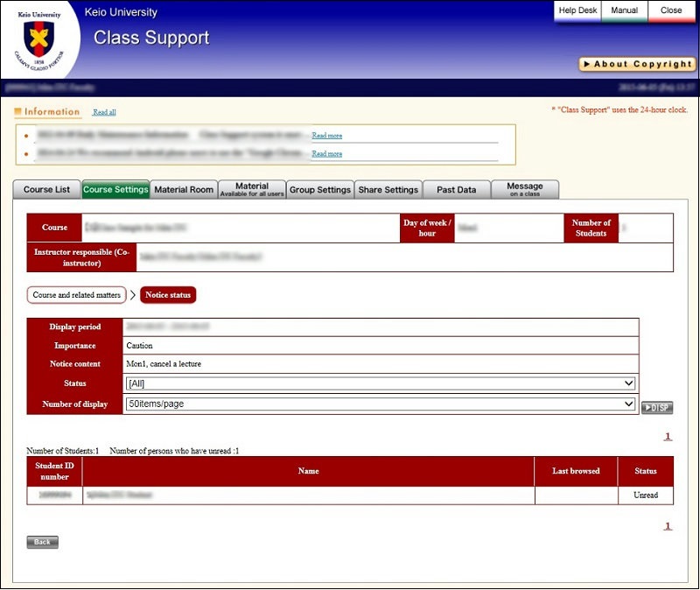Open Read more for second notice

point(326,153)
